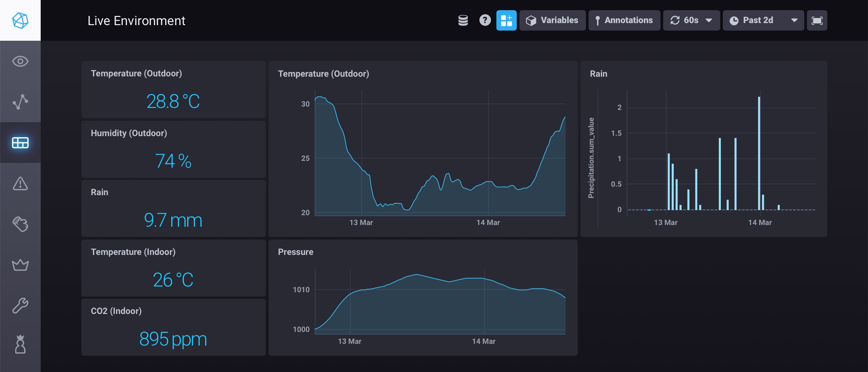Open the Data Explorer graph icon
Screen dimensions: 868x372
coord(20,102)
